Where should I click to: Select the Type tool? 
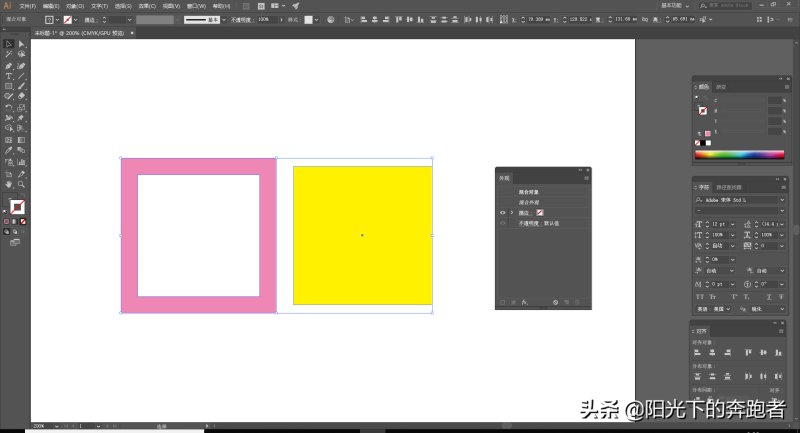tap(8, 76)
